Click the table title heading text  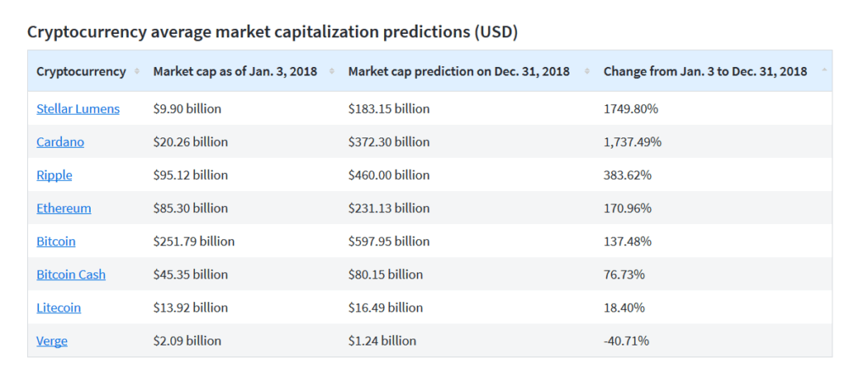tap(272, 32)
